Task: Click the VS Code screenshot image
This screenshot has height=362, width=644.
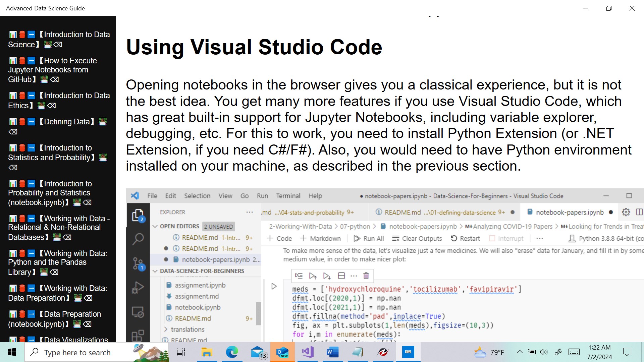Action: point(384,265)
